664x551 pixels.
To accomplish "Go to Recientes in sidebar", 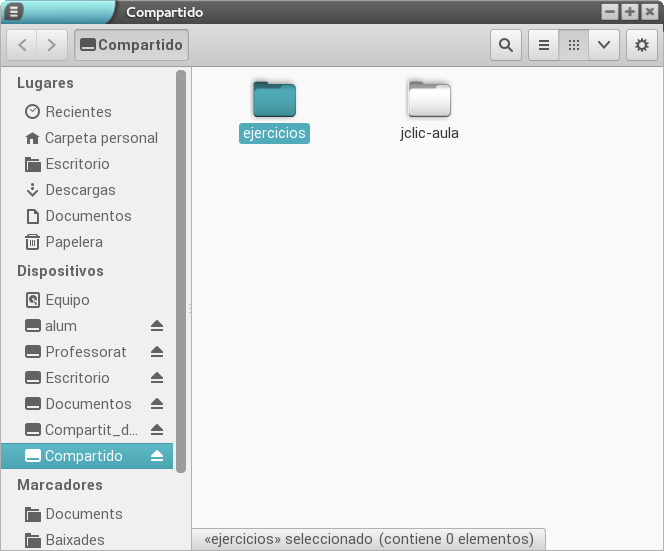I will [x=78, y=112].
